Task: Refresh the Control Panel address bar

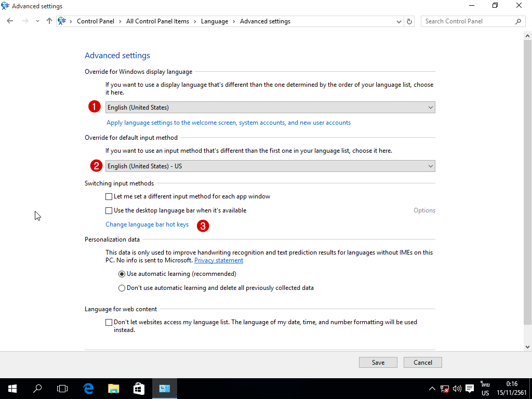Action: click(x=409, y=21)
